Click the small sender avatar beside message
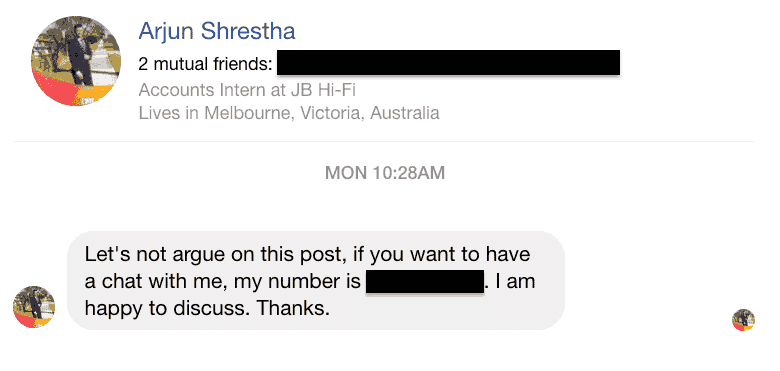The width and height of the screenshot is (780, 371). (34, 307)
